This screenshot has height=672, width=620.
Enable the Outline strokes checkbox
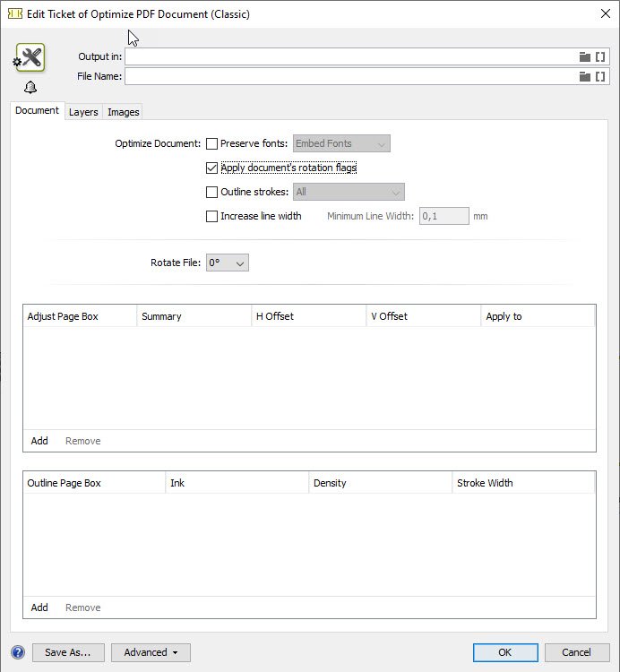pyautogui.click(x=211, y=192)
